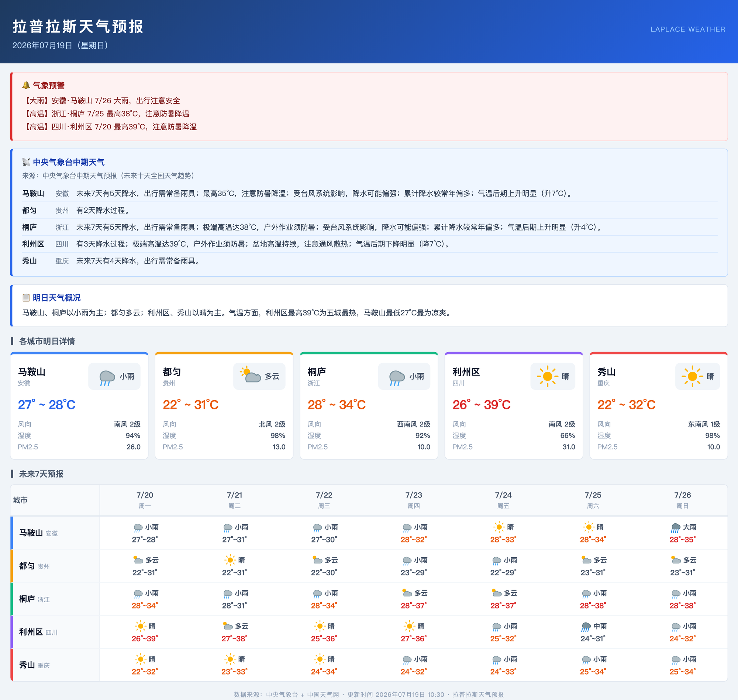
Task: Click 拉普拉斯天气预报 page title
Action: pyautogui.click(x=78, y=27)
